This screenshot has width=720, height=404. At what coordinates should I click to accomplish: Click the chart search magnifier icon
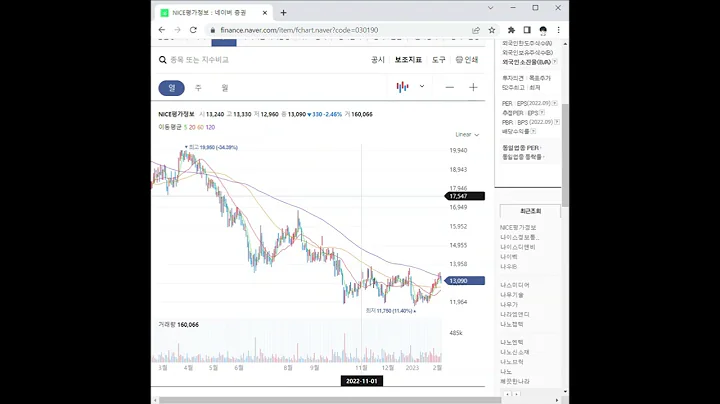(163, 60)
